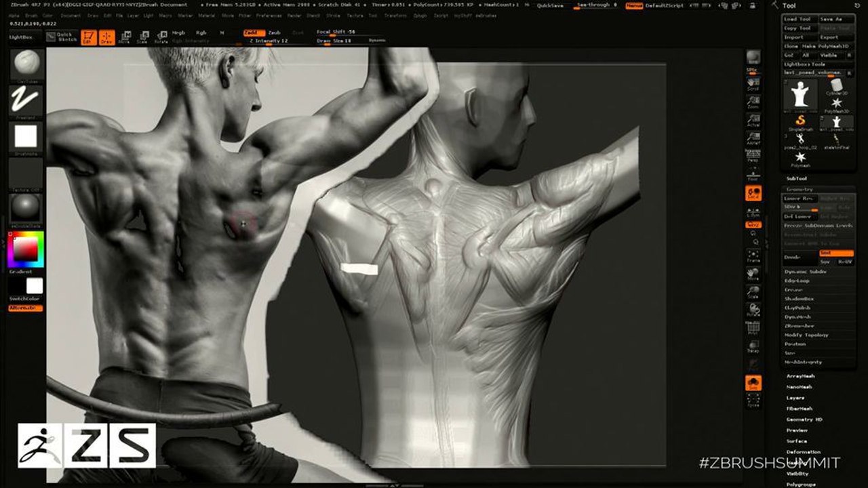Viewport: 868px width, 488px height.
Task: Toggle Edit mode button
Action: 88,37
